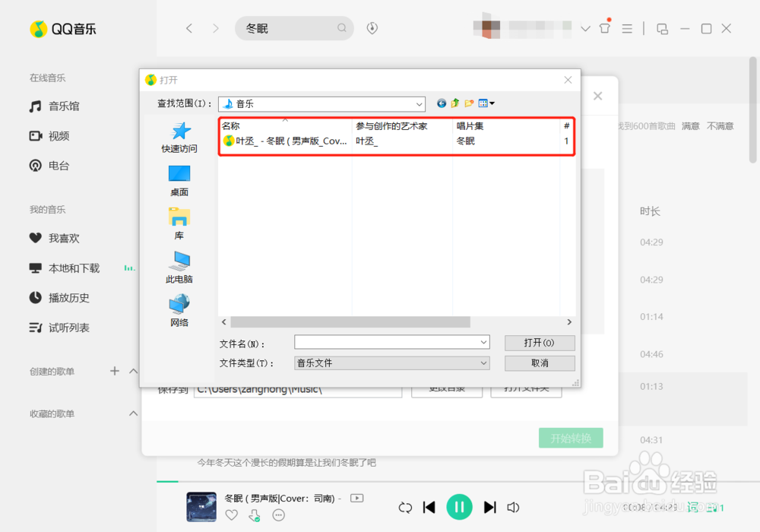Cancel the file dialog via 取消
Viewport: 760px width, 532px height.
tap(540, 363)
